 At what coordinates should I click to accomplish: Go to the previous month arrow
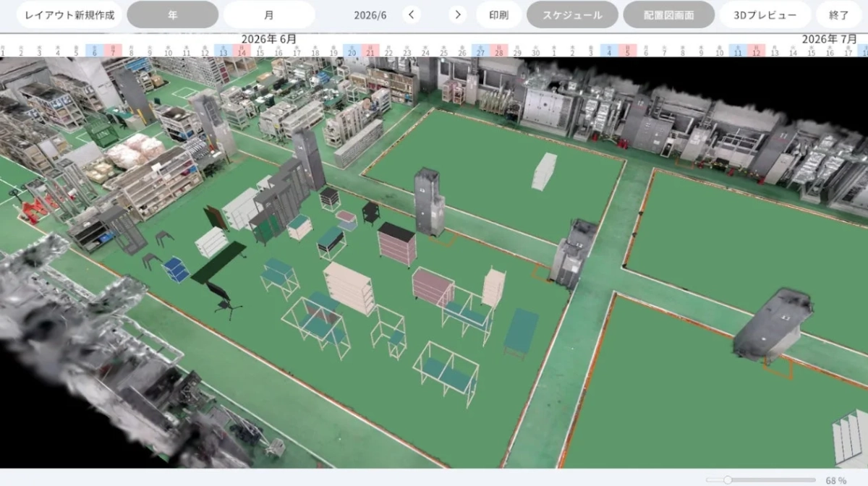click(x=412, y=14)
